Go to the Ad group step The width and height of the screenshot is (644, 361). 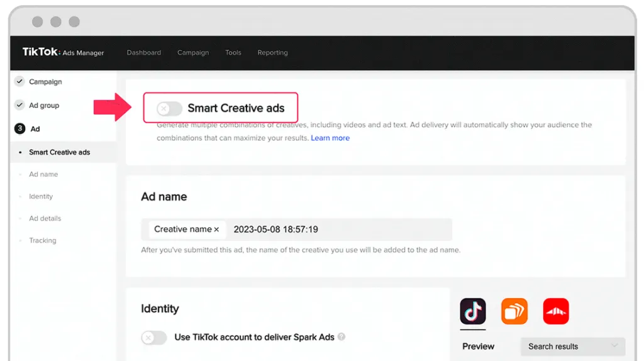(44, 105)
